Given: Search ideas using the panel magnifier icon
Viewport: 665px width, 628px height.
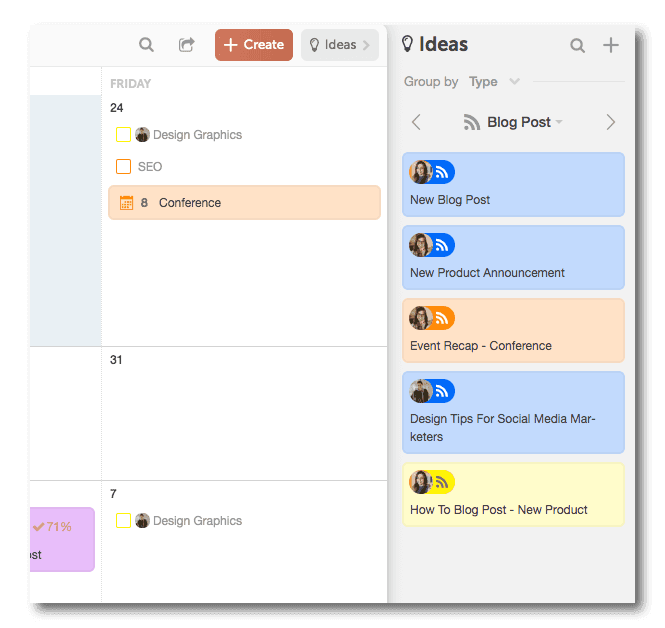Looking at the screenshot, I should click(577, 45).
